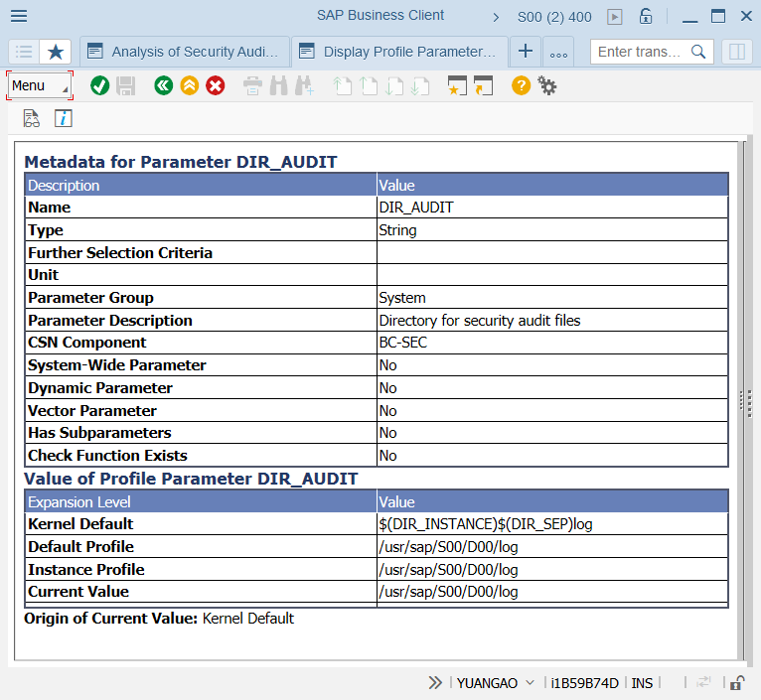
Task: Click the green Back arrow icon
Action: (x=164, y=85)
